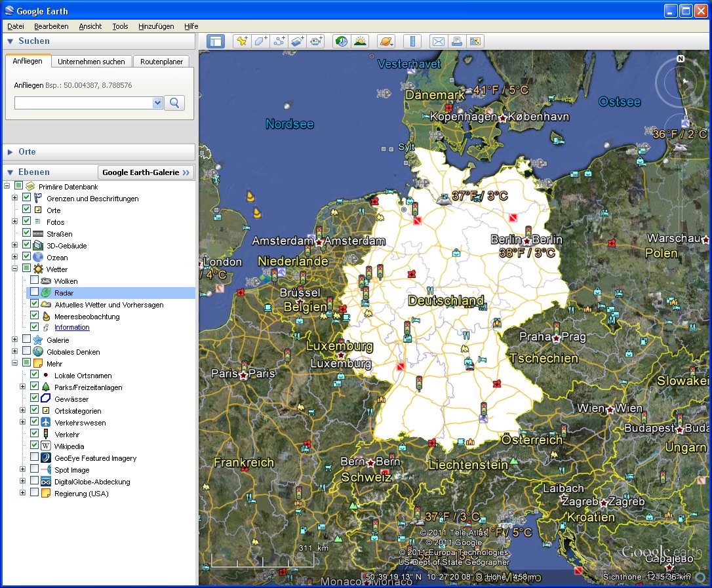Collapse the Primäre Datenbank tree node
Screen dimensions: 712x588
pos(7,186)
